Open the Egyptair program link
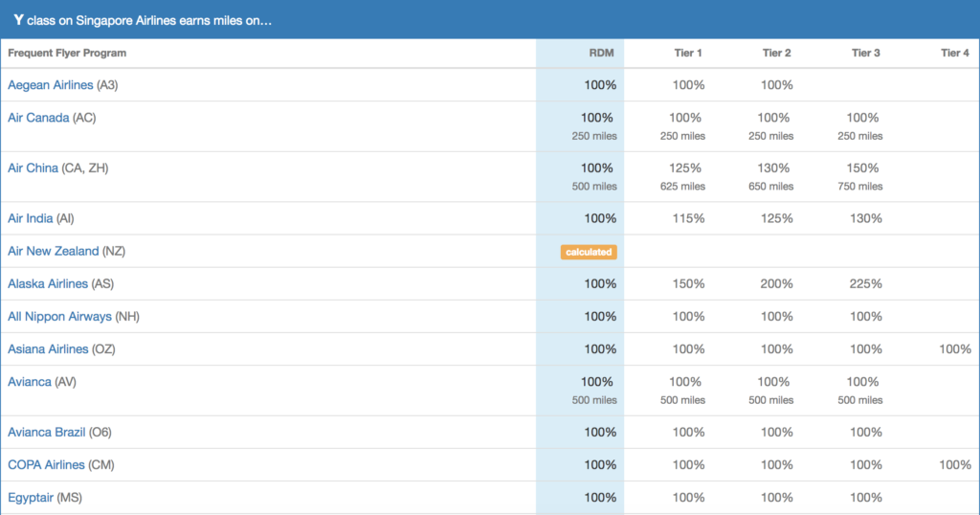Viewport: 980px width, 515px height. pyautogui.click(x=31, y=498)
